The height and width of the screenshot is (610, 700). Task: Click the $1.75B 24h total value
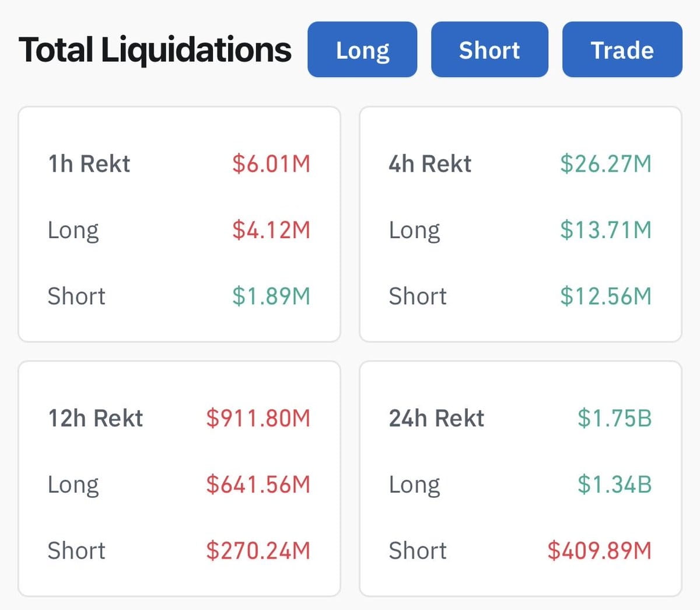(x=614, y=419)
